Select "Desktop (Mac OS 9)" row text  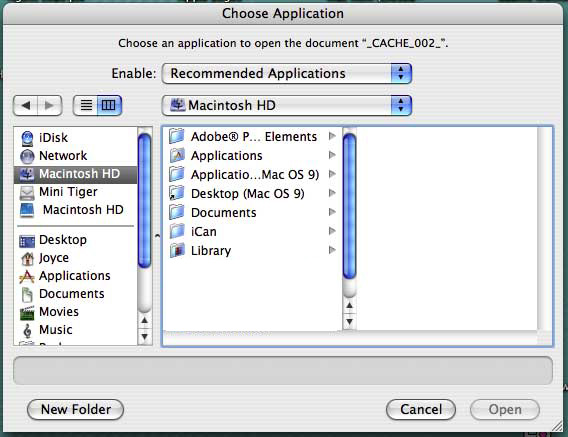[x=247, y=193]
